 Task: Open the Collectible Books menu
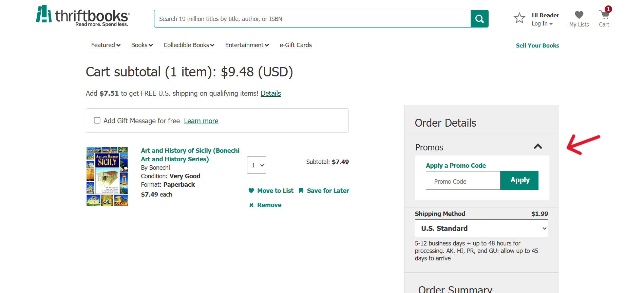189,45
